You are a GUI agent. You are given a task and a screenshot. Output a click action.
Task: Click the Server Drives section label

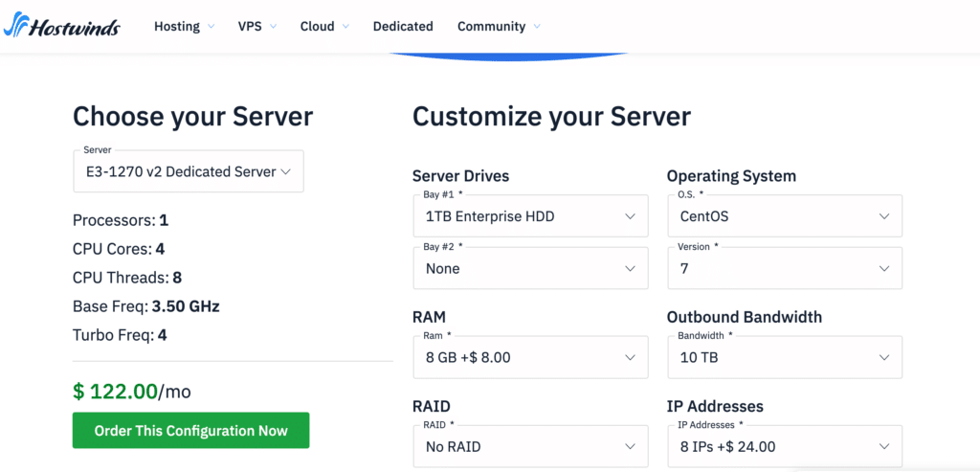click(x=461, y=176)
